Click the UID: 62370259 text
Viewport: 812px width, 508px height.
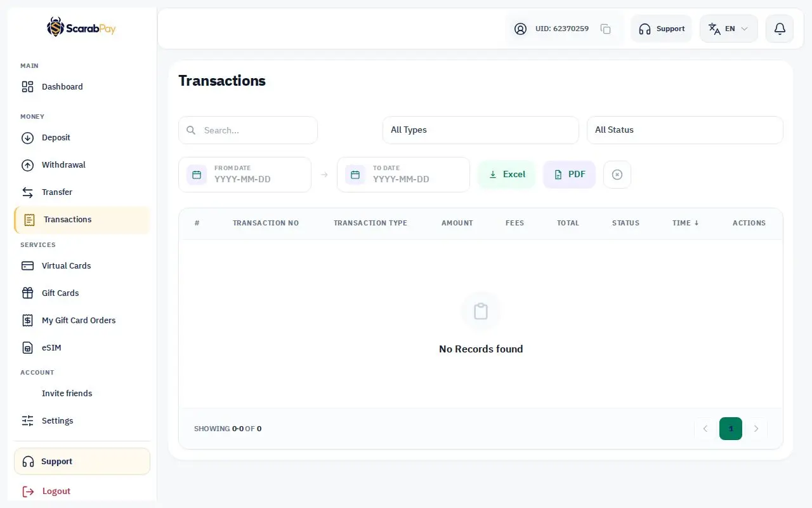click(x=562, y=29)
